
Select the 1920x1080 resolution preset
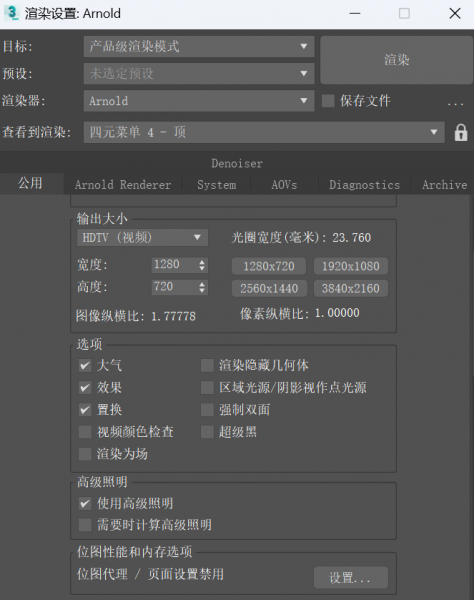click(351, 266)
